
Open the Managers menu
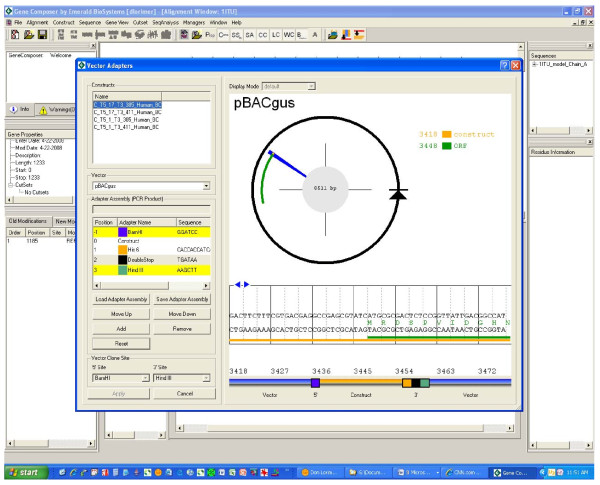pyautogui.click(x=194, y=23)
